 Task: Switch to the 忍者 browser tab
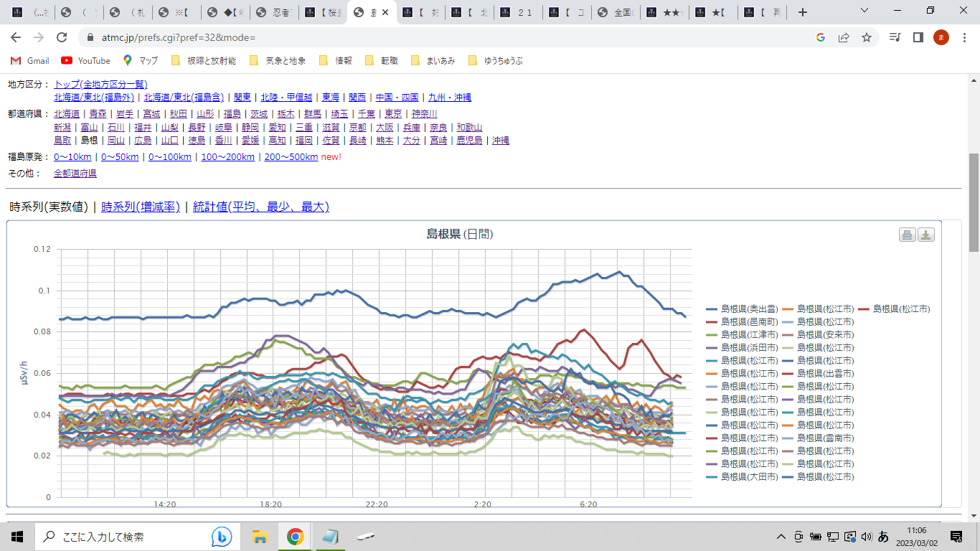tap(275, 12)
